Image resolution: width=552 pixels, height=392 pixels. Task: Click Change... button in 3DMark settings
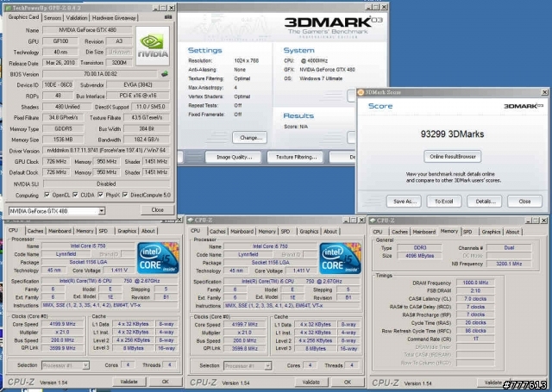point(249,138)
